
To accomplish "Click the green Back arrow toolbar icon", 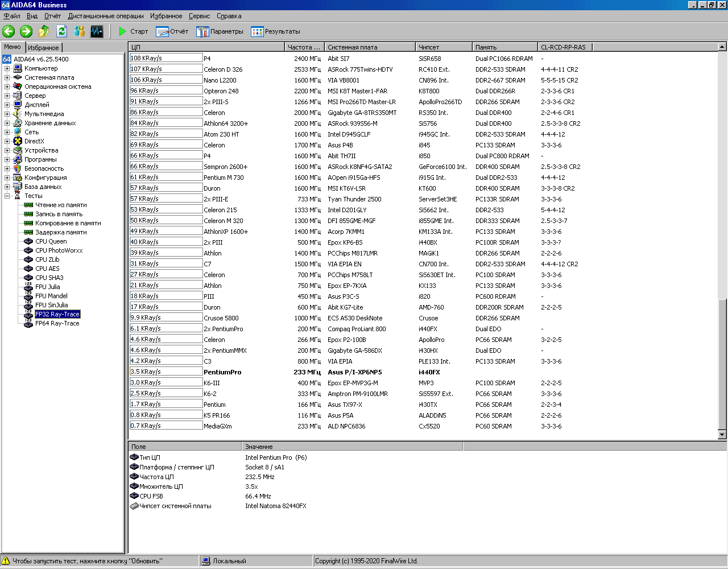I will (9, 31).
